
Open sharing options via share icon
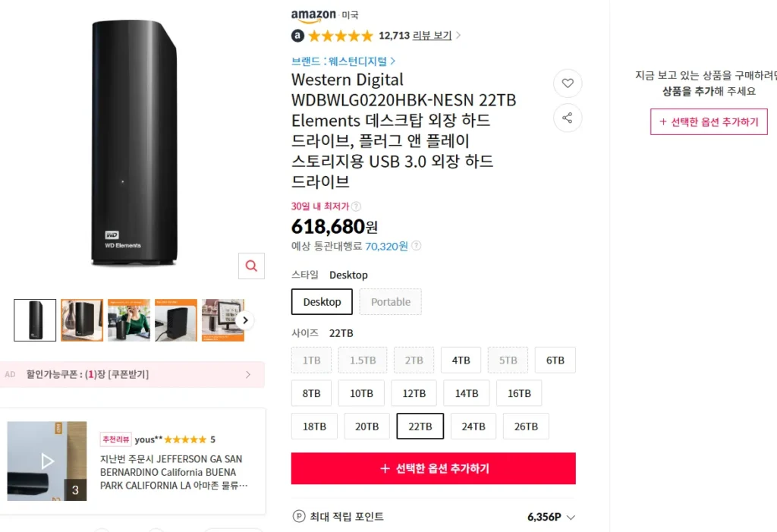[x=568, y=118]
